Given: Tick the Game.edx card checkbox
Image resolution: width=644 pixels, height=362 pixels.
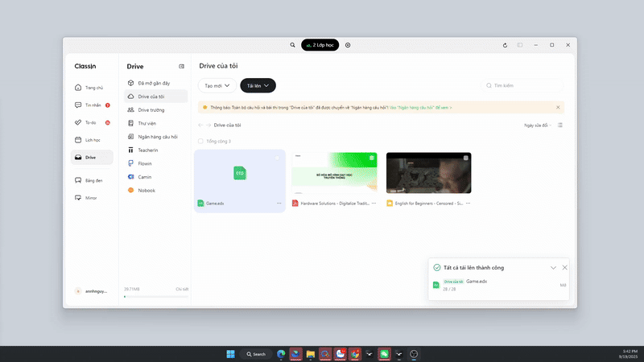Looking at the screenshot, I should 277,158.
